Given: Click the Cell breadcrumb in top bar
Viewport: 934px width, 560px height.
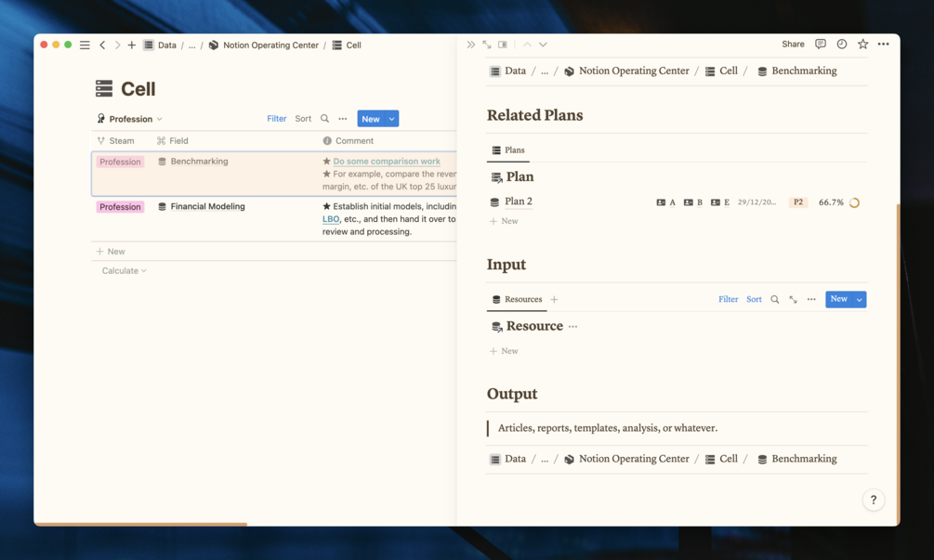Looking at the screenshot, I should [x=347, y=46].
